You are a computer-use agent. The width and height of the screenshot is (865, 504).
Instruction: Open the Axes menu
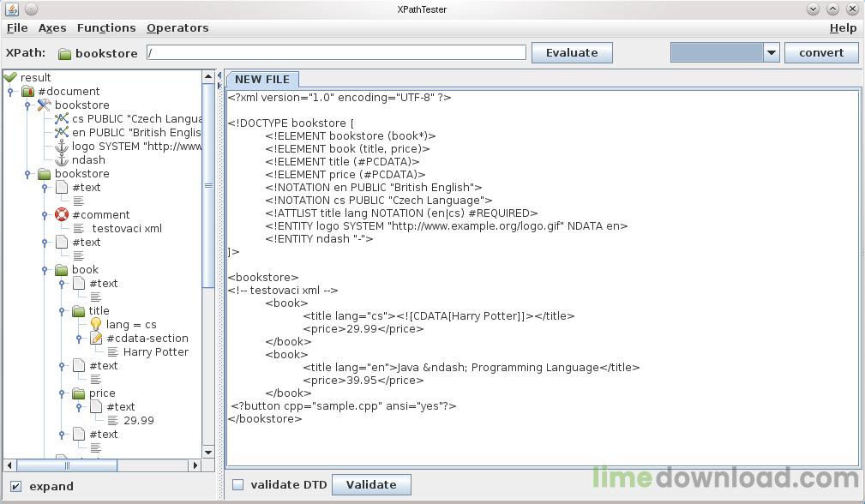[51, 27]
